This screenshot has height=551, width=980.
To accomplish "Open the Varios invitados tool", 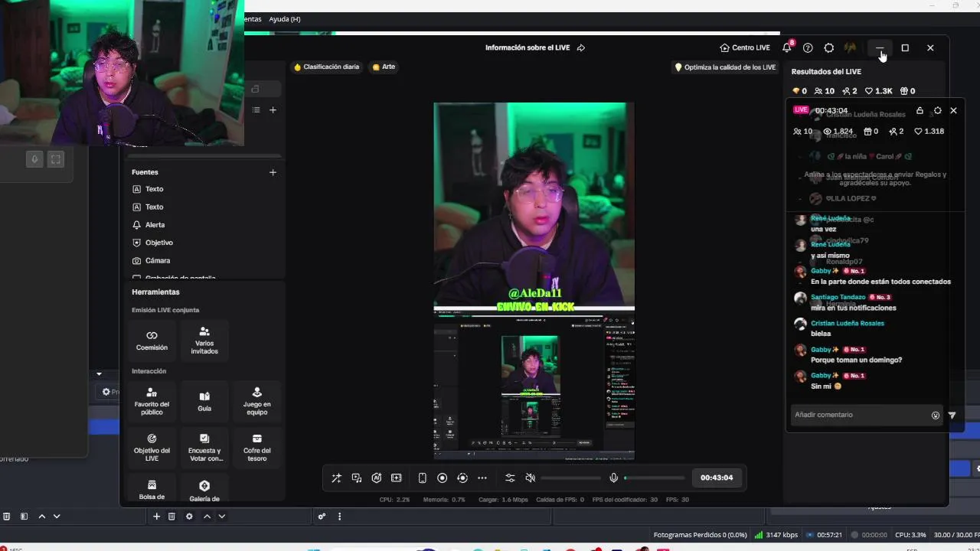I will click(204, 341).
